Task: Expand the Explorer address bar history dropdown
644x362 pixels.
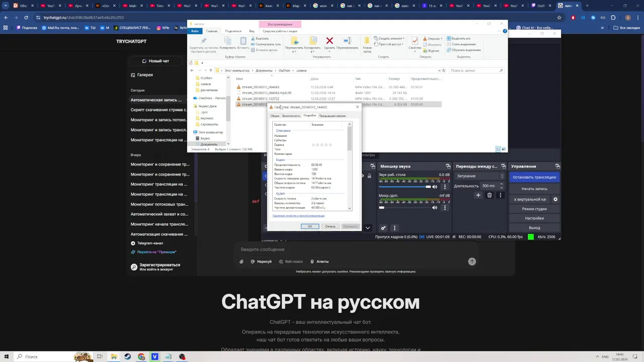Action: [439, 70]
